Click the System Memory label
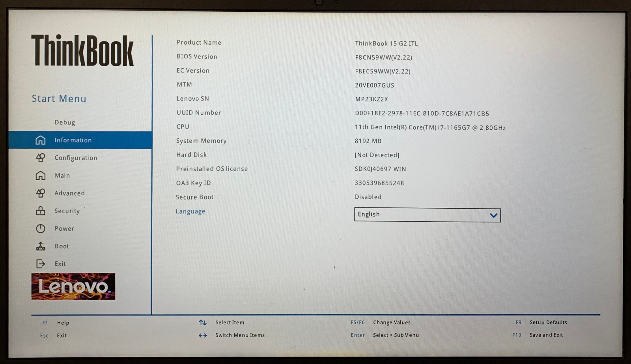The image size is (631, 364). 201,141
